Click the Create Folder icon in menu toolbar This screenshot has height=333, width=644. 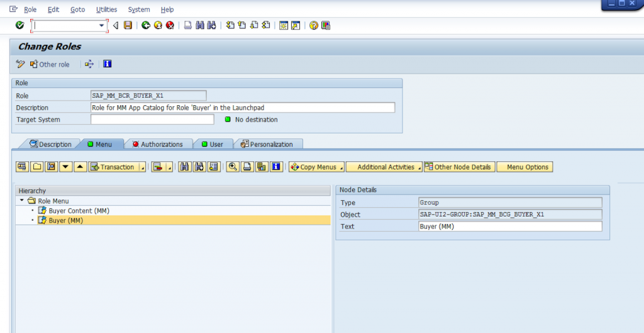click(37, 167)
